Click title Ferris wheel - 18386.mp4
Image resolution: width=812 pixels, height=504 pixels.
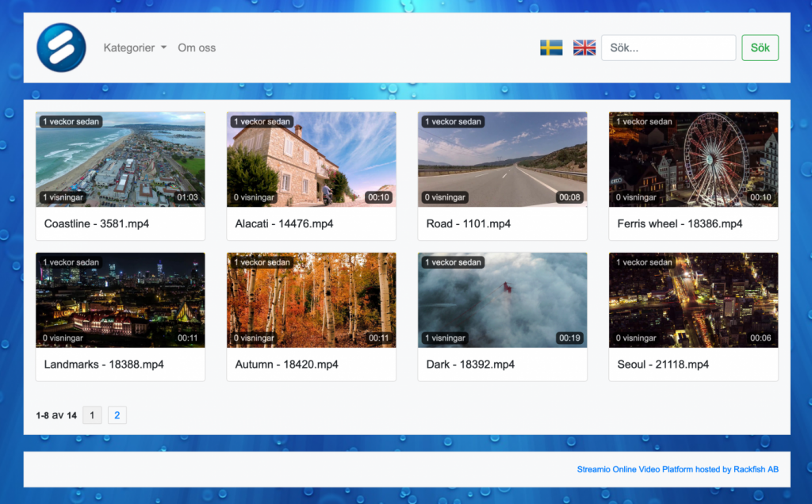point(680,223)
